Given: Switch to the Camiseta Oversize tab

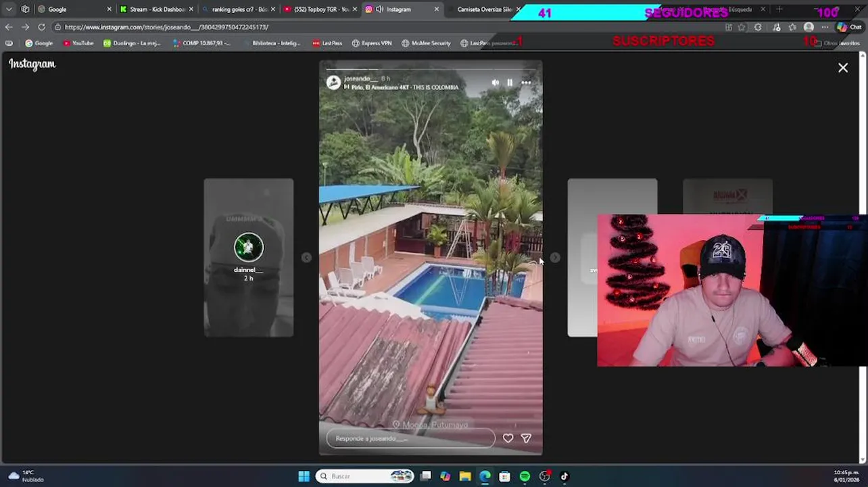Looking at the screenshot, I should point(484,9).
